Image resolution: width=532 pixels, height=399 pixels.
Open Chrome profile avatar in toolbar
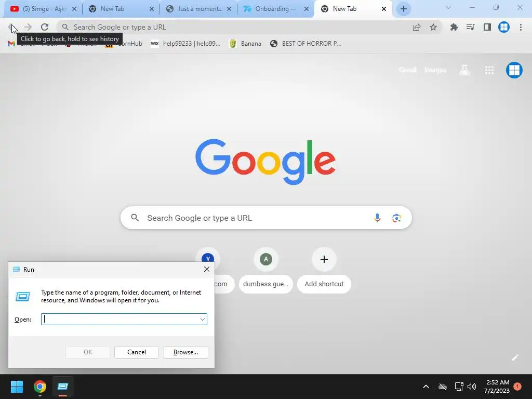(504, 27)
